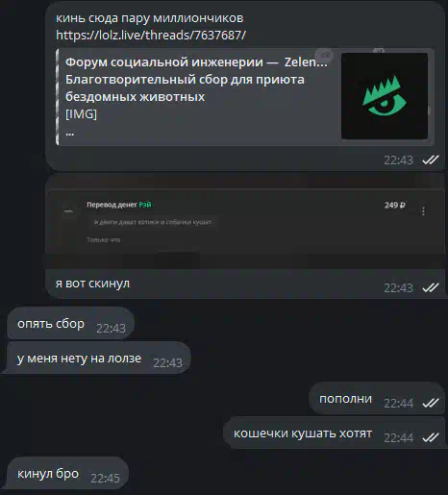This screenshot has width=448, height=495.
Task: Click the green eye logo thumbnail
Action: point(385,96)
